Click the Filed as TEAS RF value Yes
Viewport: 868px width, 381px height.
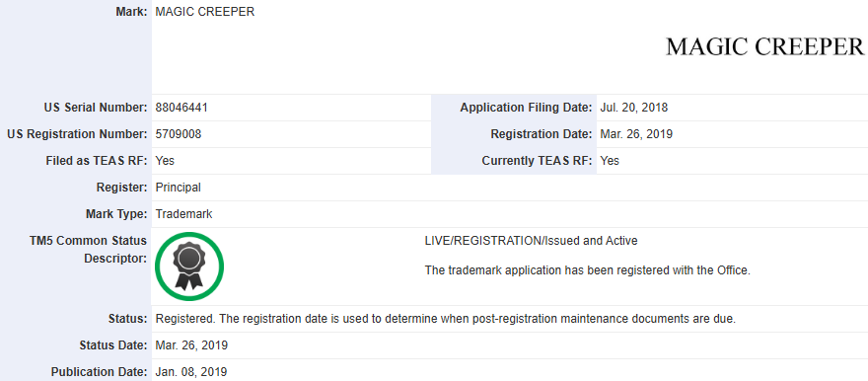[165, 161]
